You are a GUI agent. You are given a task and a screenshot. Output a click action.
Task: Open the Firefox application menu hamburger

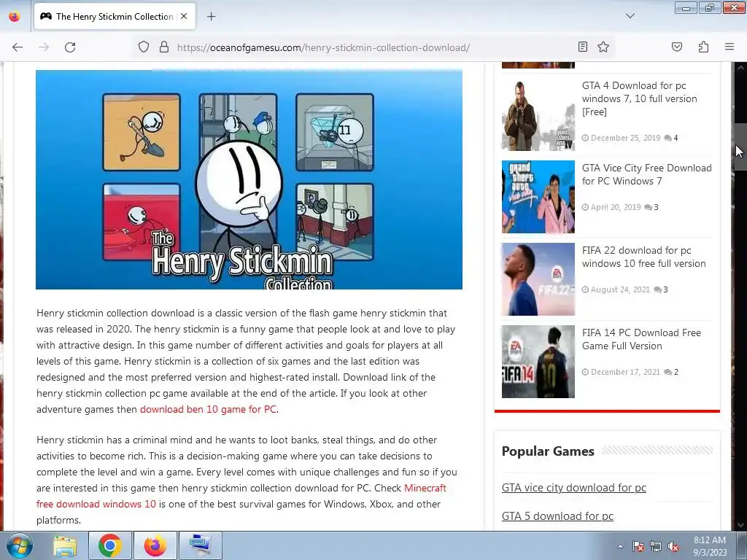pos(729,47)
